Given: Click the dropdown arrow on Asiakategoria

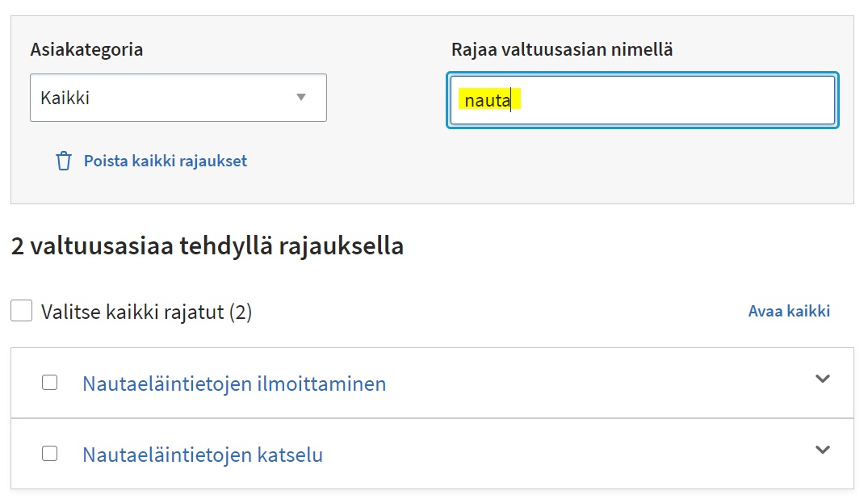Looking at the screenshot, I should tap(302, 97).
